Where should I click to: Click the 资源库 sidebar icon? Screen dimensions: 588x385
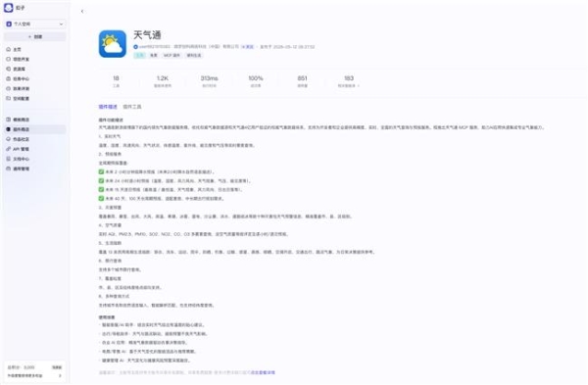(x=8, y=69)
